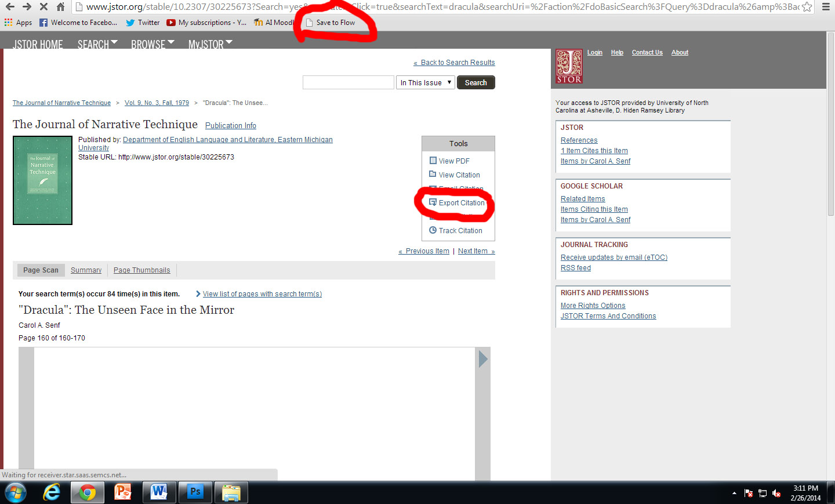Click the search text input field
The image size is (835, 504).
coord(348,82)
